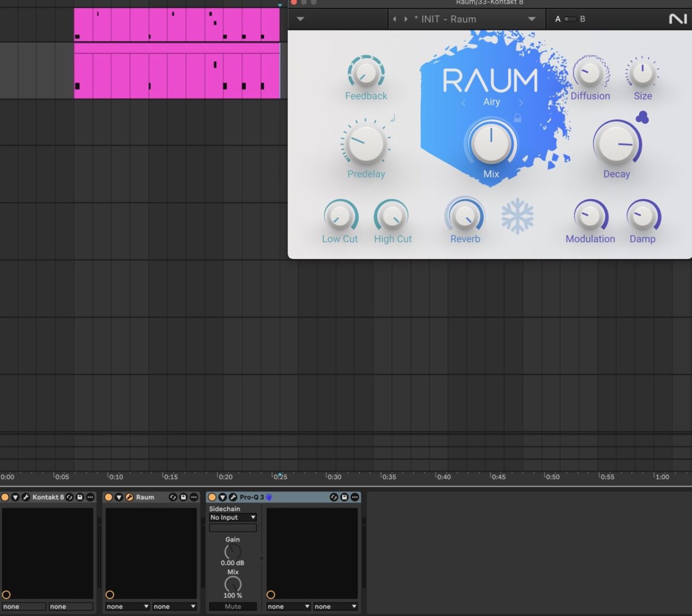Select the top pink MIDI clip

(176, 24)
